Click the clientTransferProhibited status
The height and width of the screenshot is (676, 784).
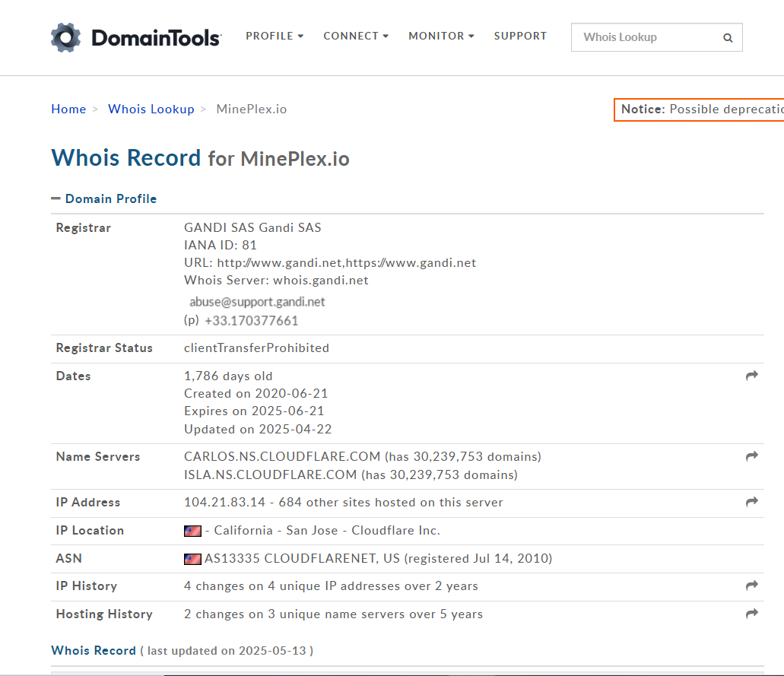tap(256, 348)
